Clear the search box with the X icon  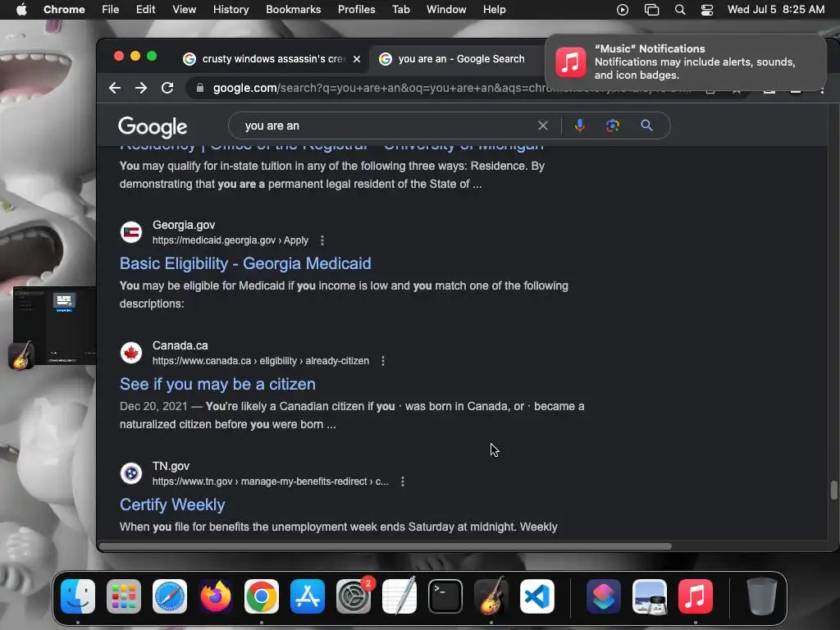pyautogui.click(x=543, y=126)
